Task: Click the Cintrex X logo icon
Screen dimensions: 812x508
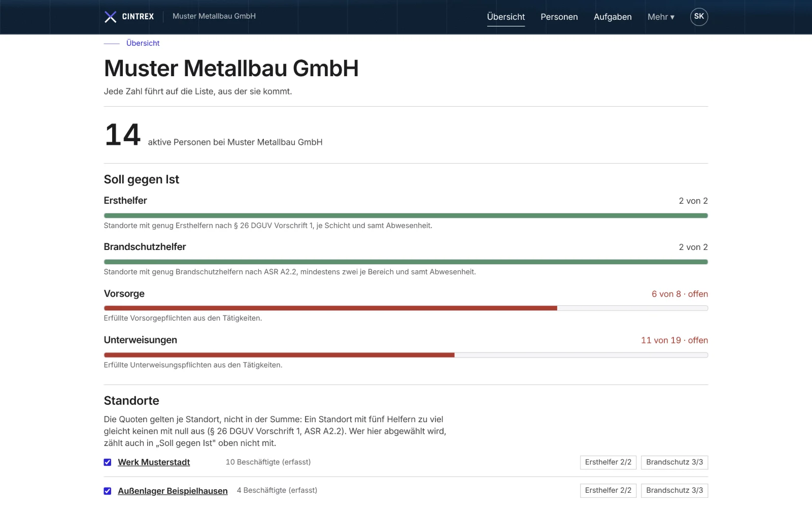Action: [110, 17]
